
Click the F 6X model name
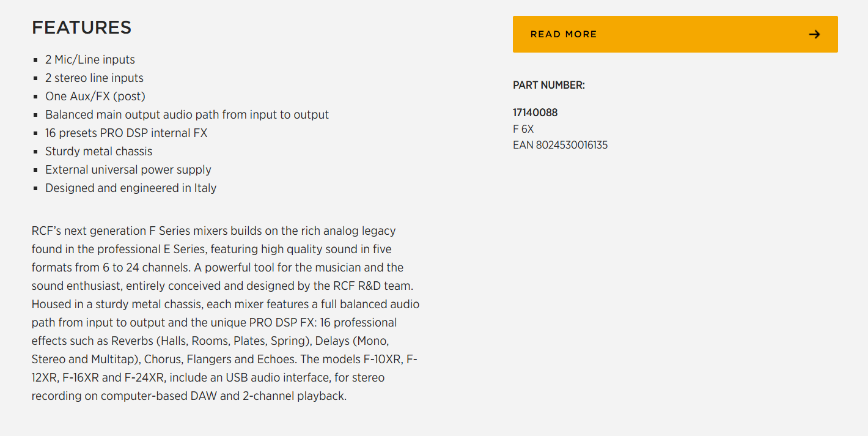(x=523, y=129)
